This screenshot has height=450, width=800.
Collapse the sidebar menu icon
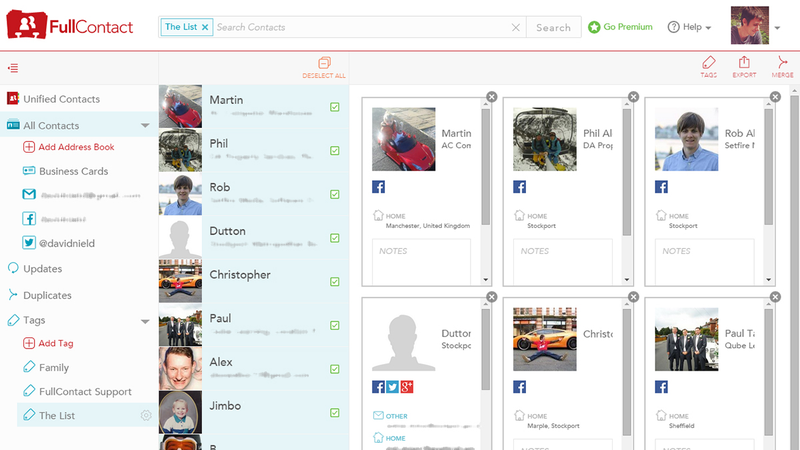click(x=13, y=68)
